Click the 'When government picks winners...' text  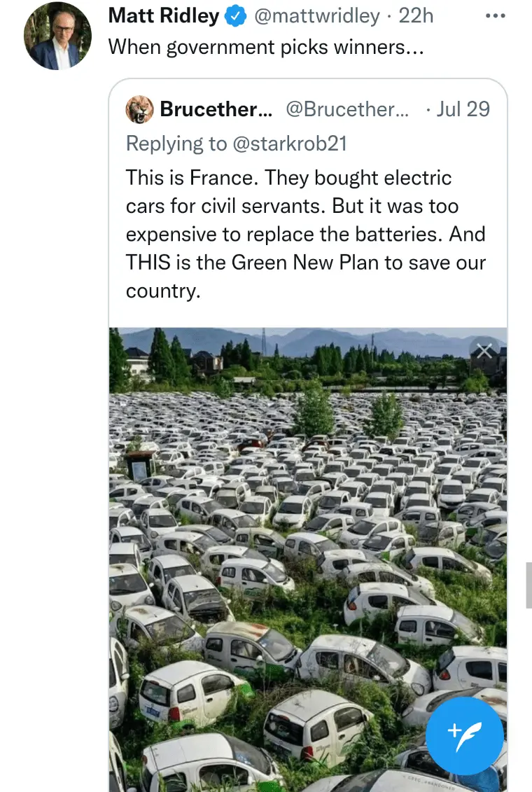pyautogui.click(x=266, y=47)
